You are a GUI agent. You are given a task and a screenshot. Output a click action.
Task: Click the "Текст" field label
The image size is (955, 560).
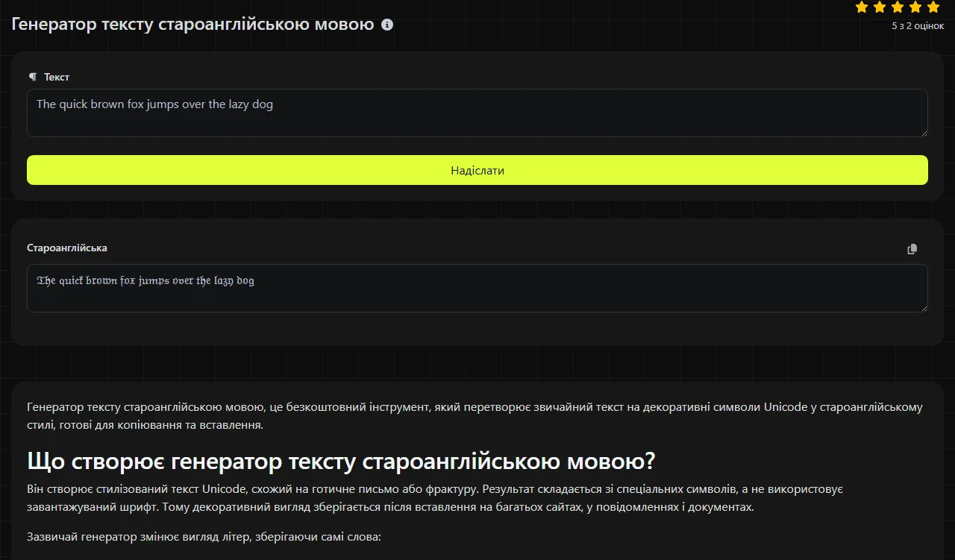point(57,77)
